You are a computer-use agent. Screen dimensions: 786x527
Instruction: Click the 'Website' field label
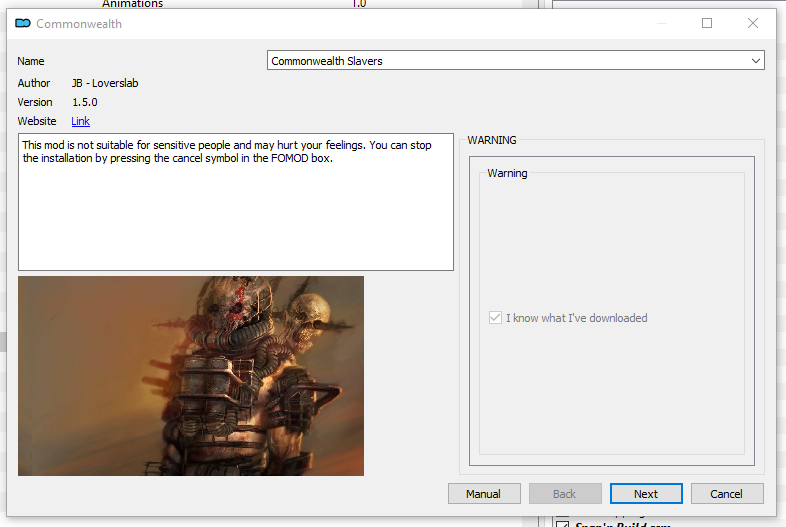[37, 121]
